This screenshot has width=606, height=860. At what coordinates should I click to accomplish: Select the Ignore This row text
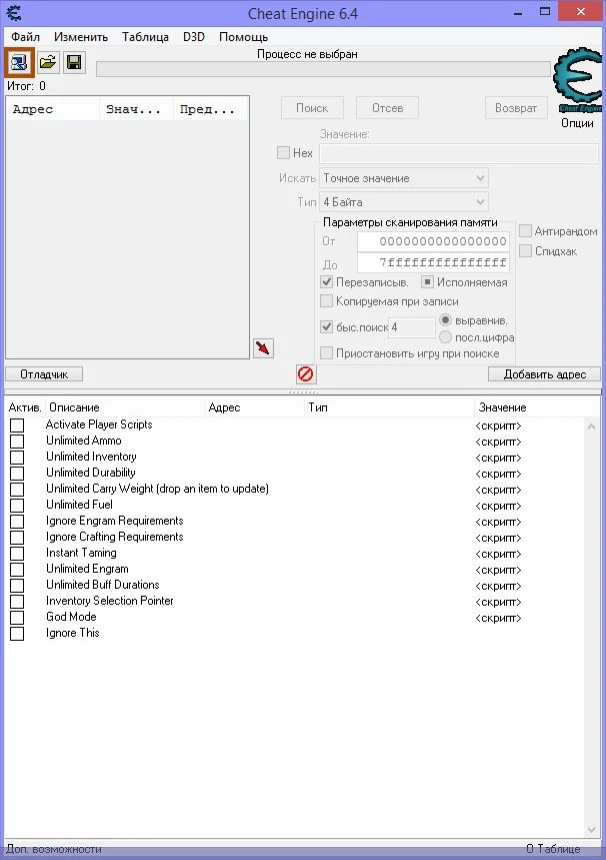pos(72,633)
